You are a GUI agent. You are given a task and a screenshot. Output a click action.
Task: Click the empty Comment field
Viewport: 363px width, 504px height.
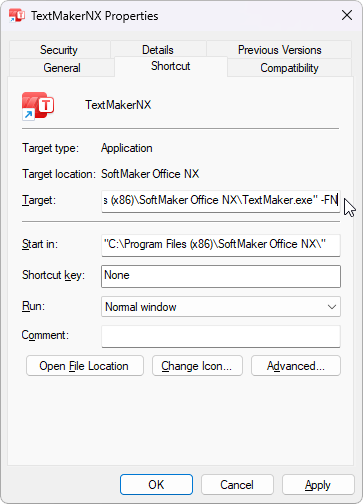221,336
